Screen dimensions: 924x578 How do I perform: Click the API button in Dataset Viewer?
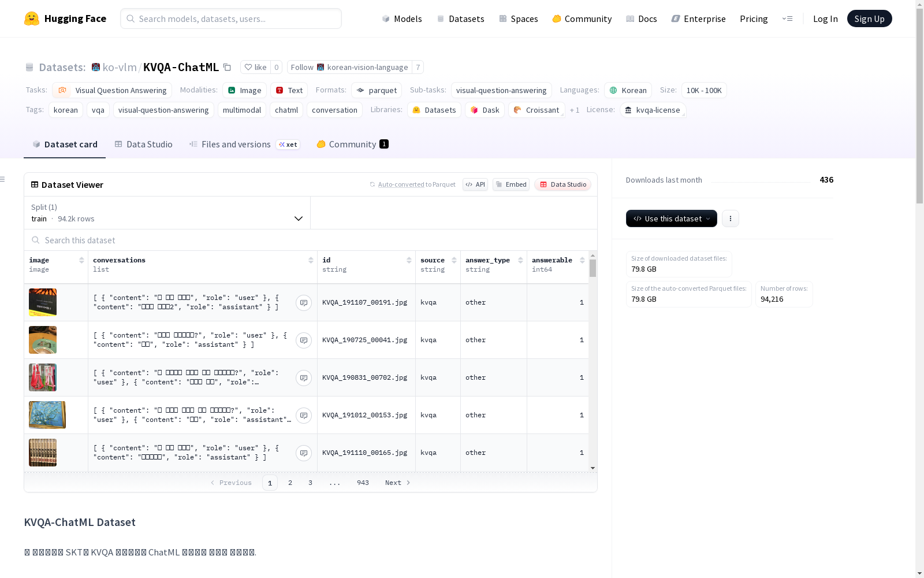pyautogui.click(x=475, y=184)
